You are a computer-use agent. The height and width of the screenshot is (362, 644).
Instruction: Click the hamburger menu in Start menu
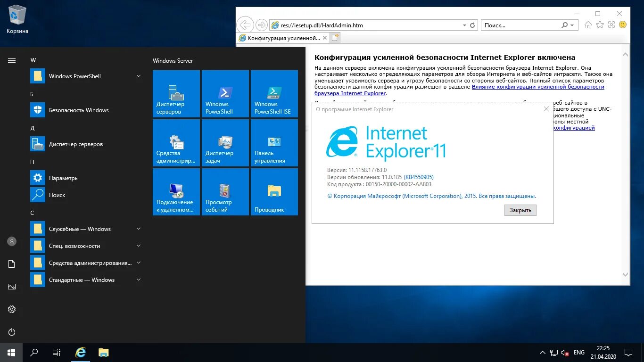pos(12,60)
